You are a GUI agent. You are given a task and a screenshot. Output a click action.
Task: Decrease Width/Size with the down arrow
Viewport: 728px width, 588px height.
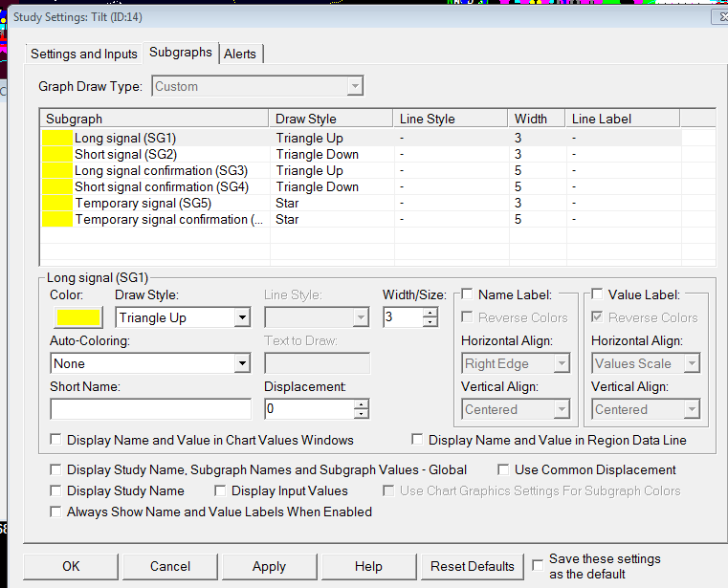tap(430, 322)
